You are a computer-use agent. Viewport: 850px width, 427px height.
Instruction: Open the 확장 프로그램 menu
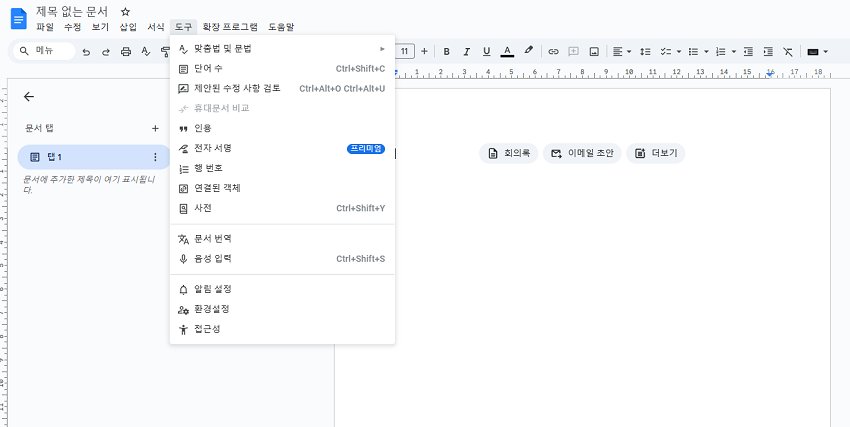coord(230,27)
